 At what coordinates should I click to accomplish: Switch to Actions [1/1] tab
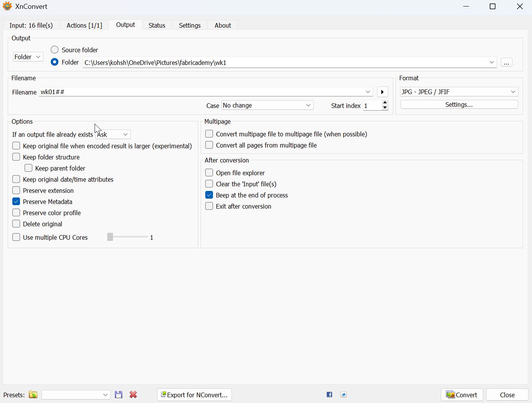[x=84, y=25]
